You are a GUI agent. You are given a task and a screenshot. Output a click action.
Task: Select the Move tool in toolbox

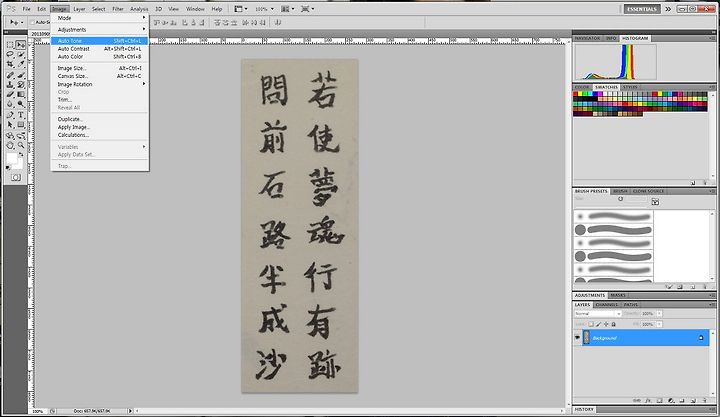coord(21,45)
